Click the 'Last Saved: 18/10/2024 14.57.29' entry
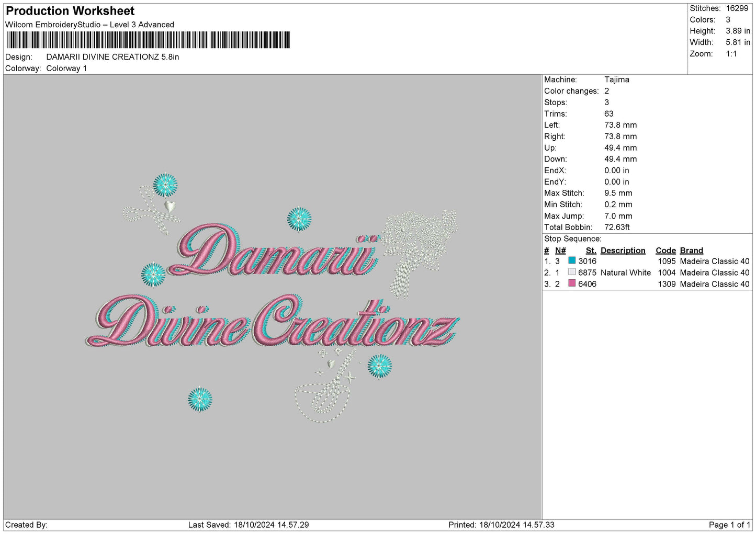756x534 pixels. pos(249,525)
